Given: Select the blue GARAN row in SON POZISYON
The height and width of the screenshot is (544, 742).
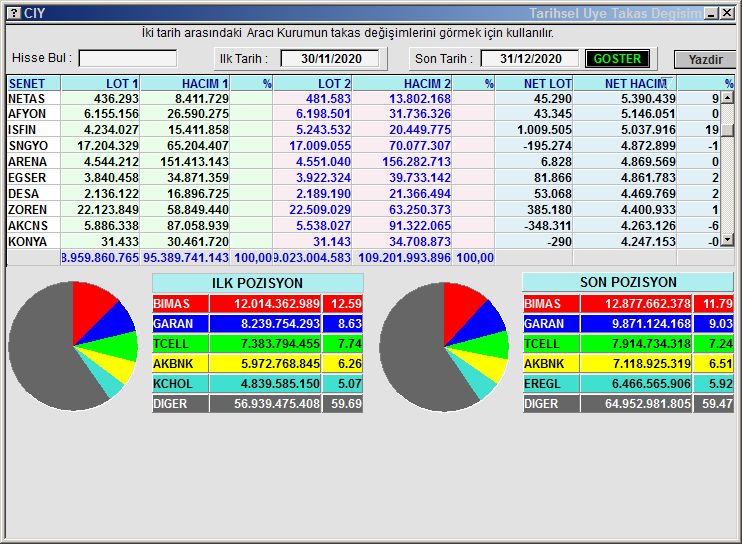Looking at the screenshot, I should (x=627, y=324).
